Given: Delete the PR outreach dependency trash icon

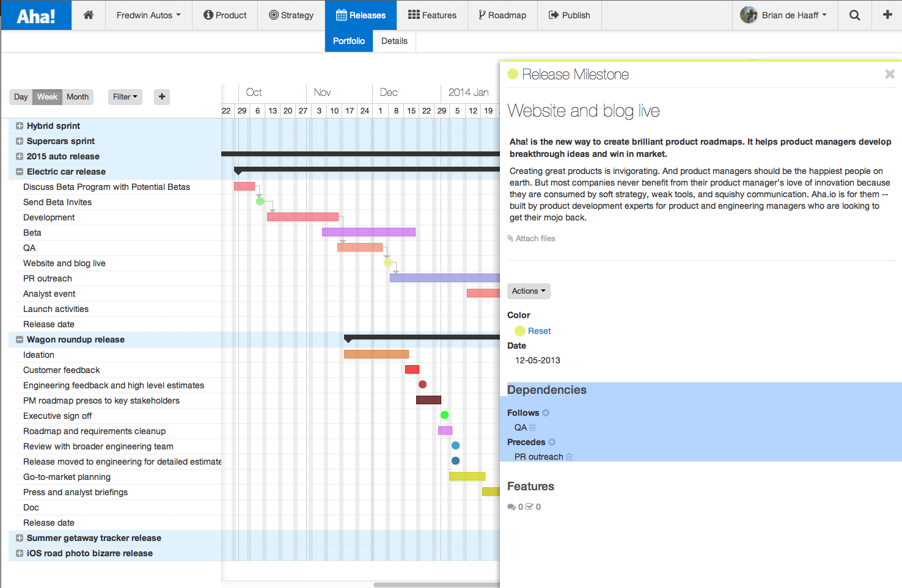Looking at the screenshot, I should (570, 457).
